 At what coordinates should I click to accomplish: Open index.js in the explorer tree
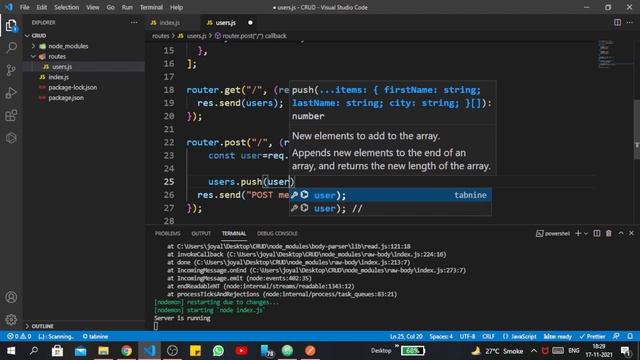point(84,77)
